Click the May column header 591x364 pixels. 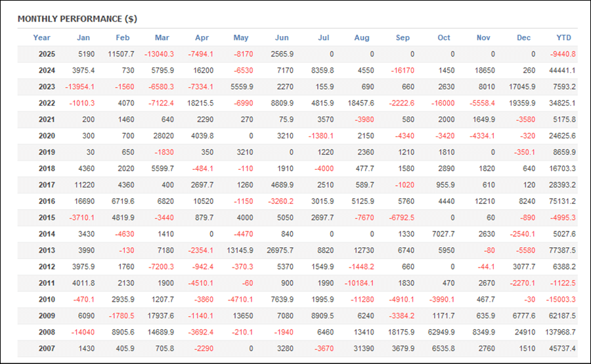tap(241, 37)
